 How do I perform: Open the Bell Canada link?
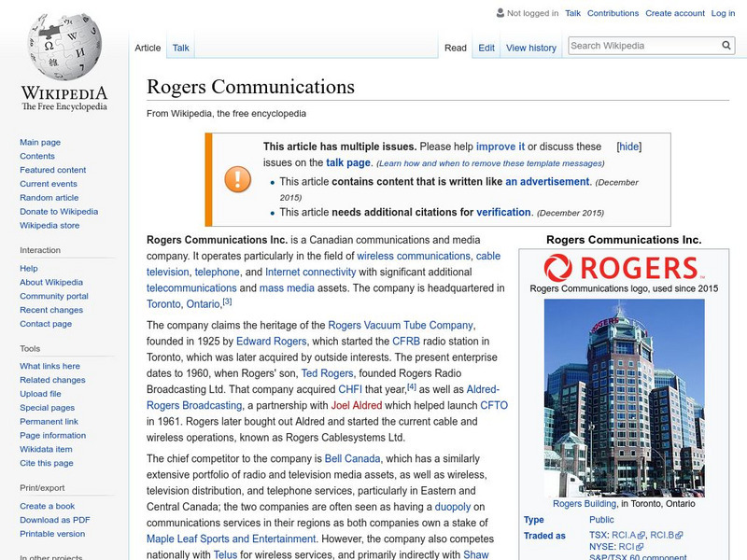[353, 459]
